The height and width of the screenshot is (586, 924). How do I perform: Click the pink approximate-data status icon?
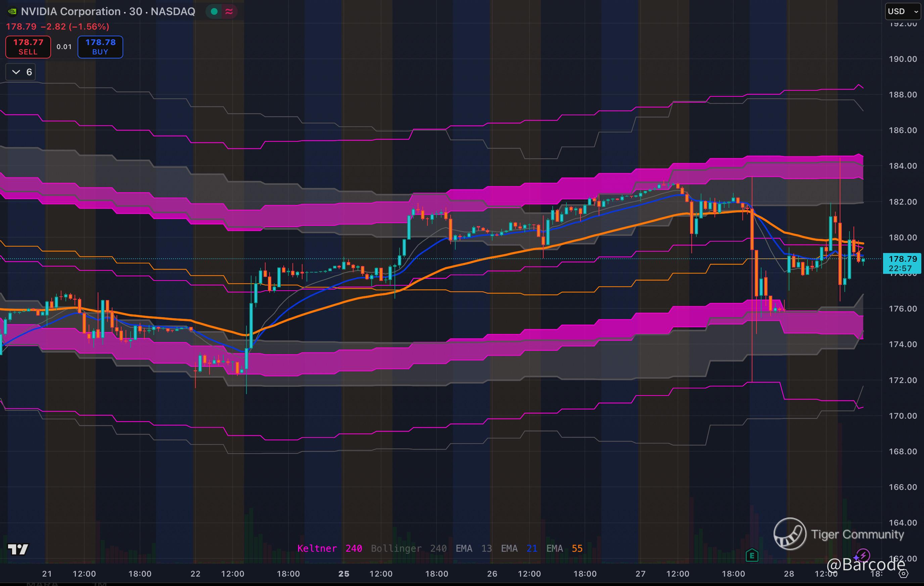click(229, 11)
